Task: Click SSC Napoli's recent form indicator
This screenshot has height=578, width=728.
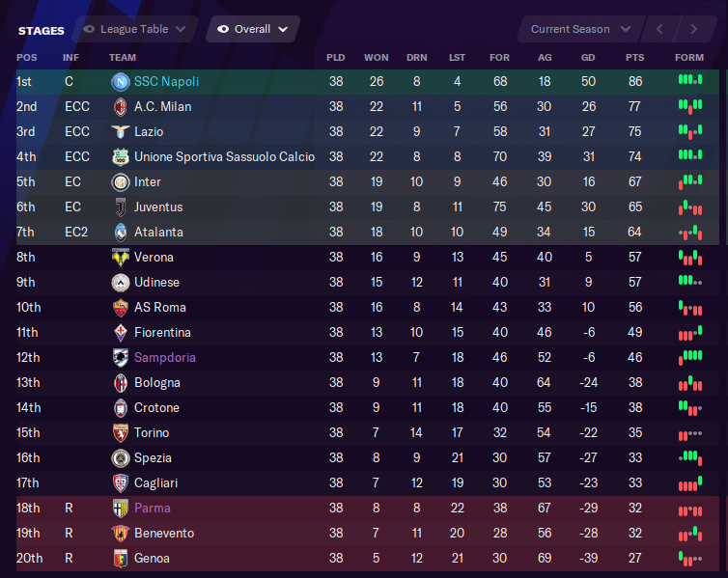Action: (690, 80)
